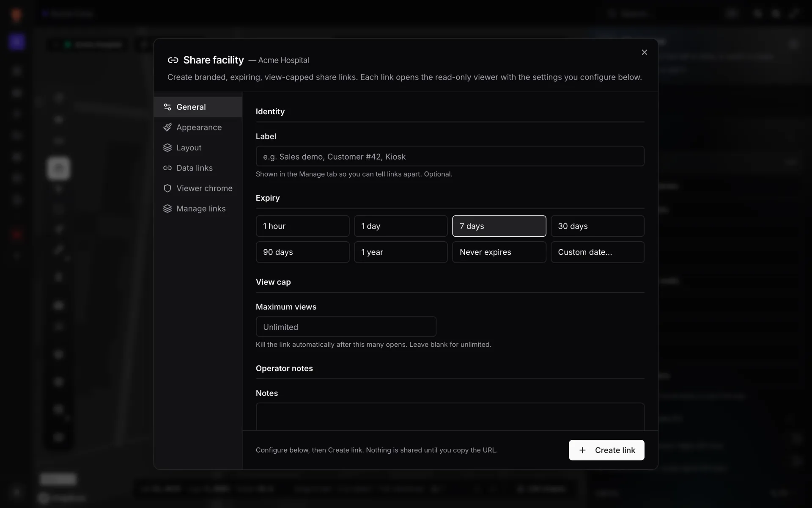
Task: Select the Viewer chrome tab
Action: pos(198,188)
